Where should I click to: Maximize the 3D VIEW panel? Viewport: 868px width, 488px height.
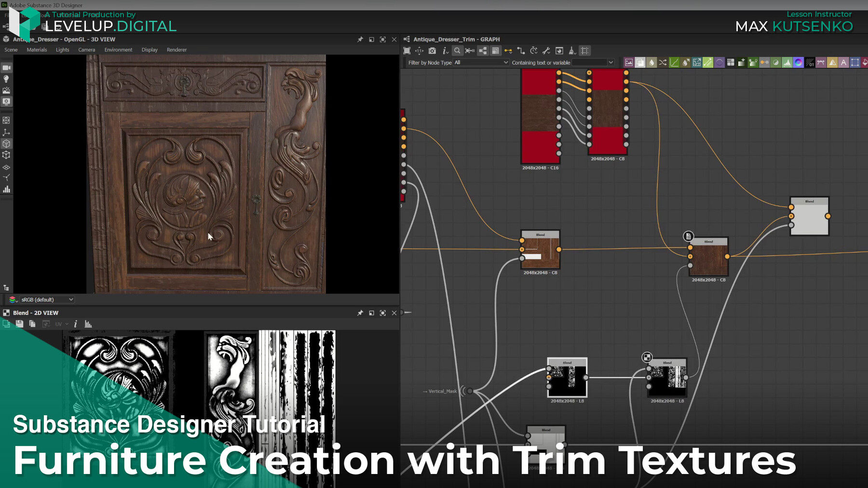[x=382, y=40]
